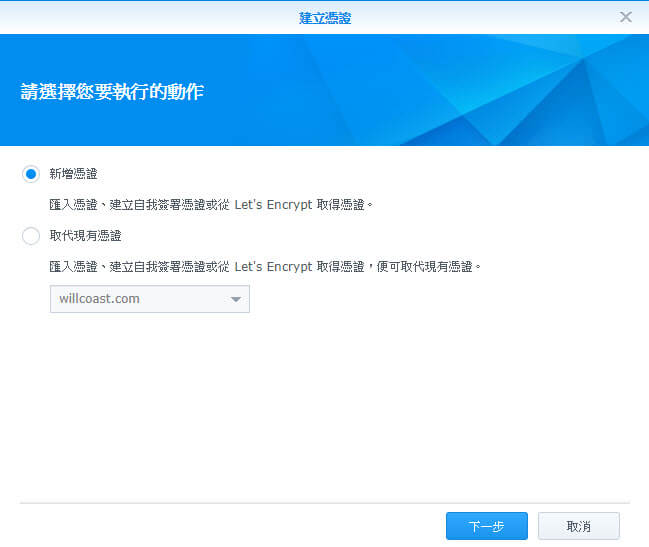Image resolution: width=649 pixels, height=547 pixels.
Task: Click the 新增憑證 option label text
Action: coord(73,174)
